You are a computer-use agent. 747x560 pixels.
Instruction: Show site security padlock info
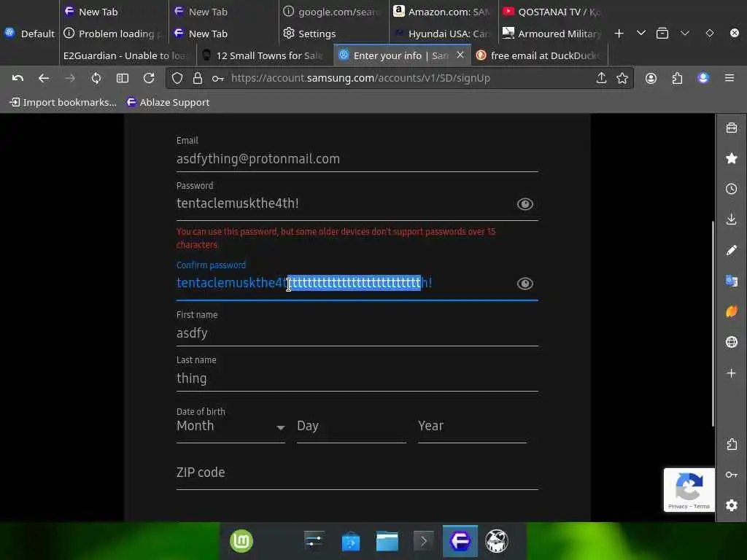click(x=198, y=78)
